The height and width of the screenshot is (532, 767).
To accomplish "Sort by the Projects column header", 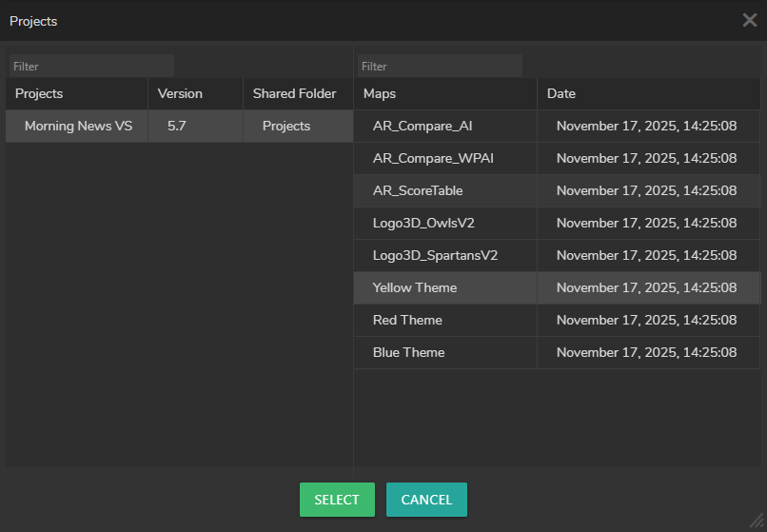I will coord(39,93).
